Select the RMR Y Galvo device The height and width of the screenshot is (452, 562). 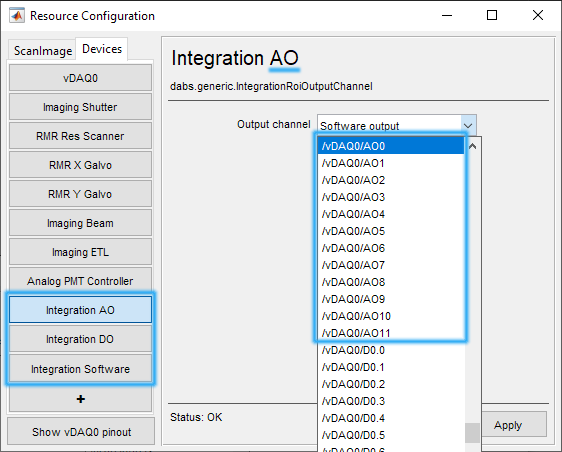click(x=80, y=194)
